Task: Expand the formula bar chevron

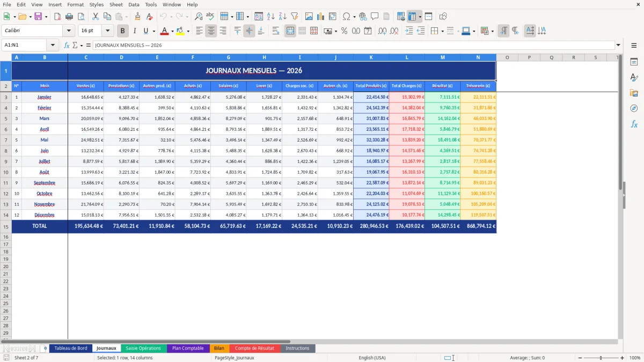Action: pyautogui.click(x=618, y=45)
